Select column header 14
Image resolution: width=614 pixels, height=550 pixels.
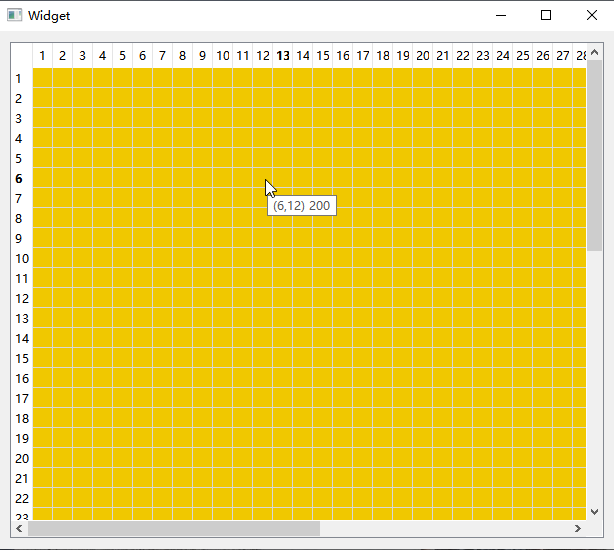(x=303, y=56)
